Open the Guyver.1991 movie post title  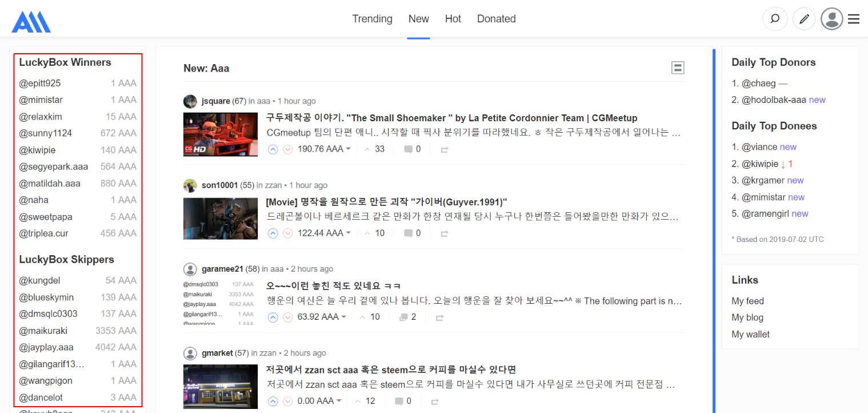pos(386,202)
